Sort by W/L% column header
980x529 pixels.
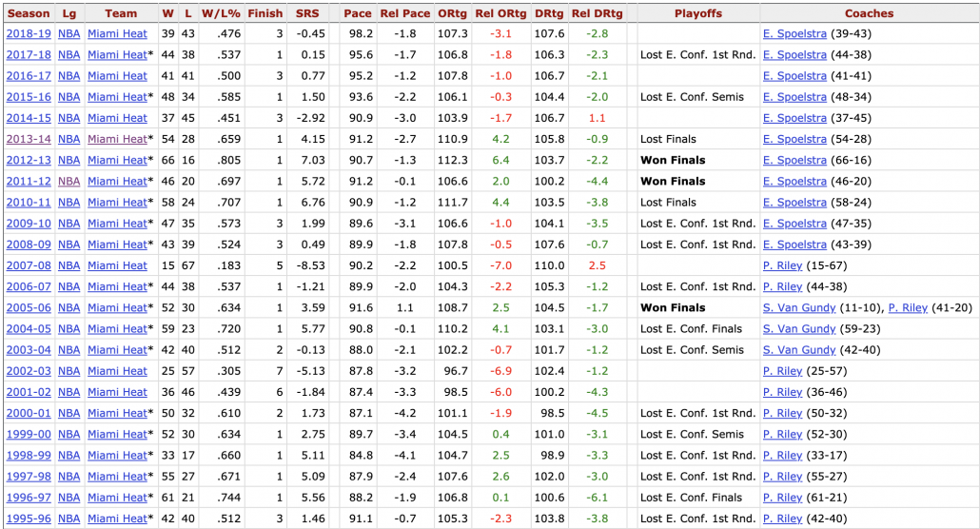pyautogui.click(x=221, y=13)
